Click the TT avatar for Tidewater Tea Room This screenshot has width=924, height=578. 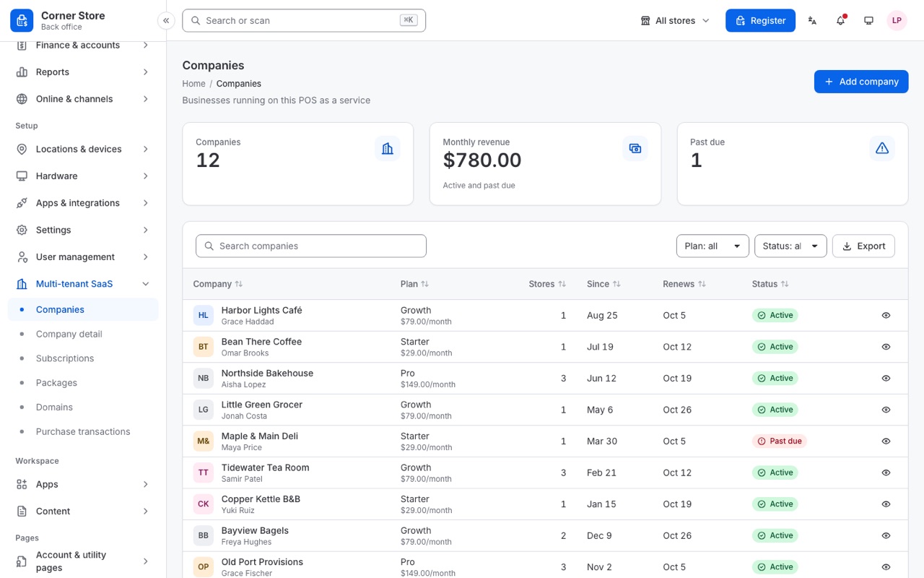coord(204,473)
